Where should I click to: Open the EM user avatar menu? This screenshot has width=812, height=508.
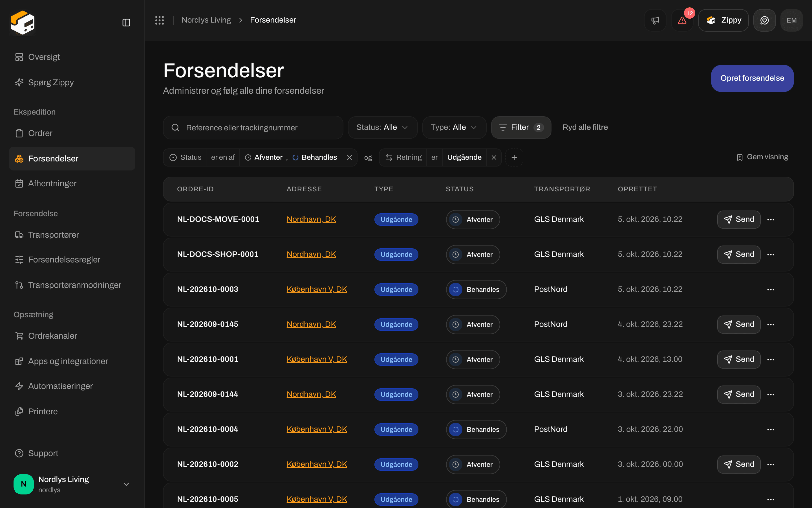pyautogui.click(x=791, y=20)
